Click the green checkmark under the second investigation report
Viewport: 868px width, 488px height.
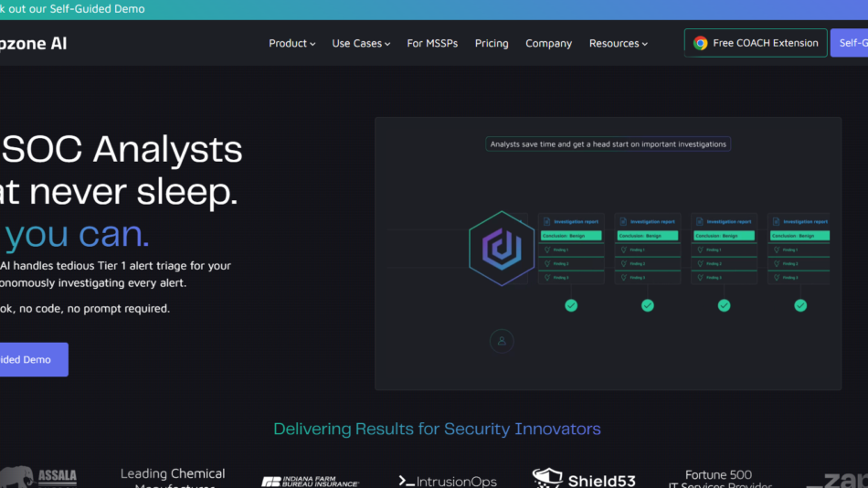coord(648,305)
